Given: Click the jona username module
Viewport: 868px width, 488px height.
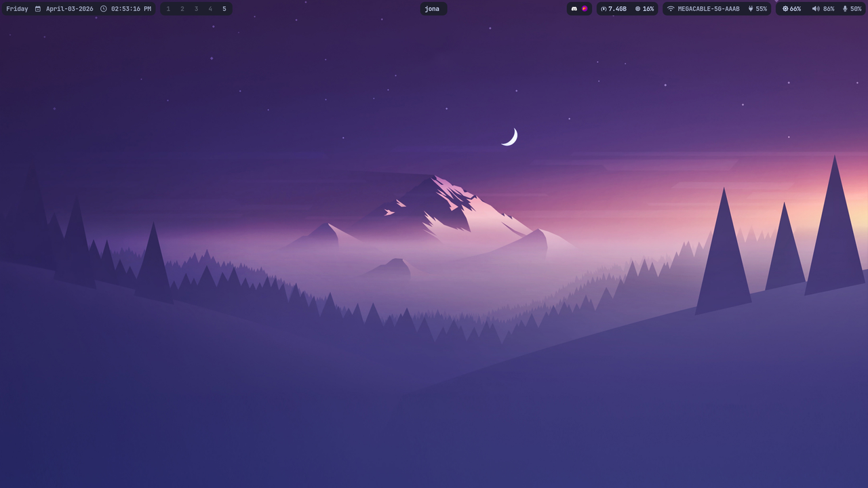Looking at the screenshot, I should pyautogui.click(x=432, y=9).
